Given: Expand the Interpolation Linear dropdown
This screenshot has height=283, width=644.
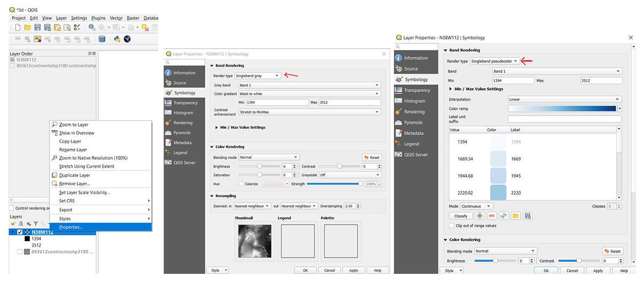Looking at the screenshot, I should point(565,99).
